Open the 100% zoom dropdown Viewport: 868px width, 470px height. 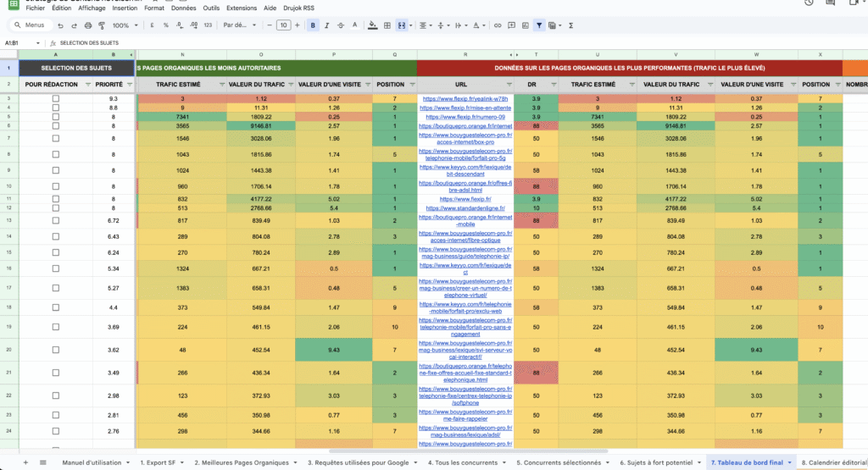tap(125, 25)
